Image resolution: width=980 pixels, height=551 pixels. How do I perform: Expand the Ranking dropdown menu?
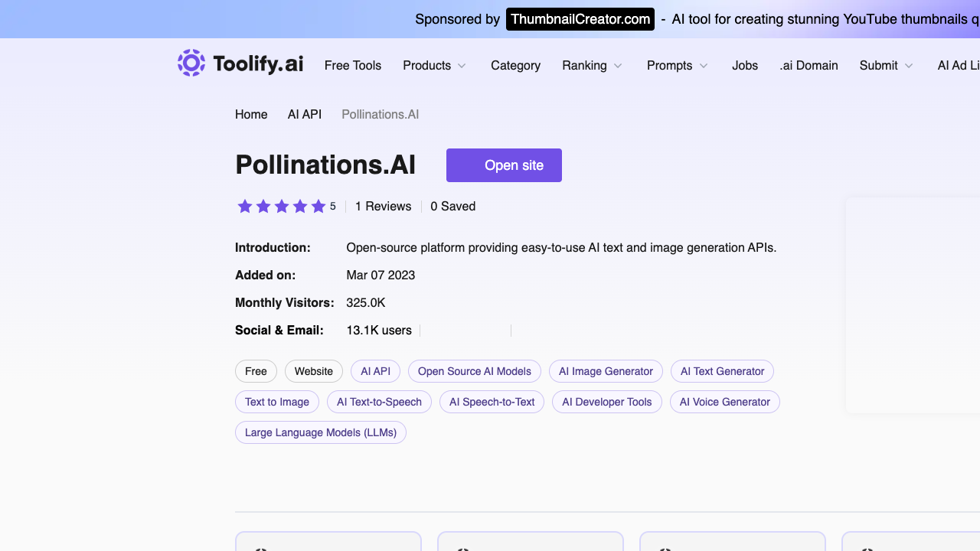tap(593, 66)
